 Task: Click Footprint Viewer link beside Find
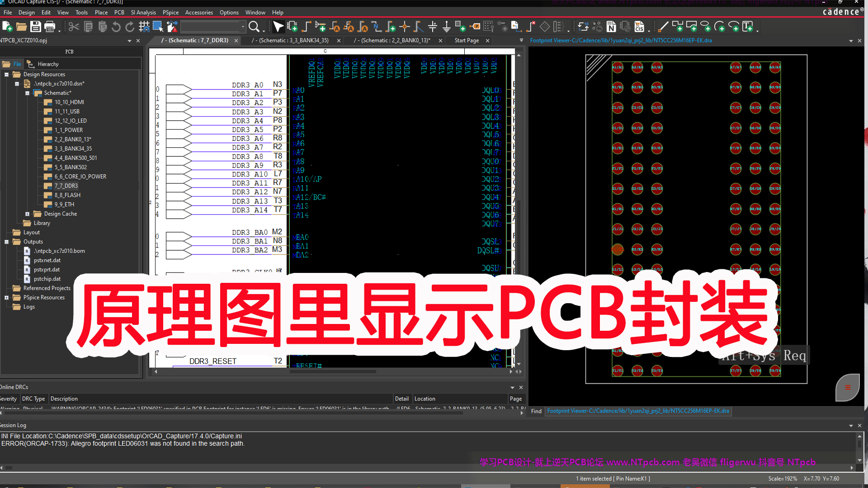(x=638, y=411)
